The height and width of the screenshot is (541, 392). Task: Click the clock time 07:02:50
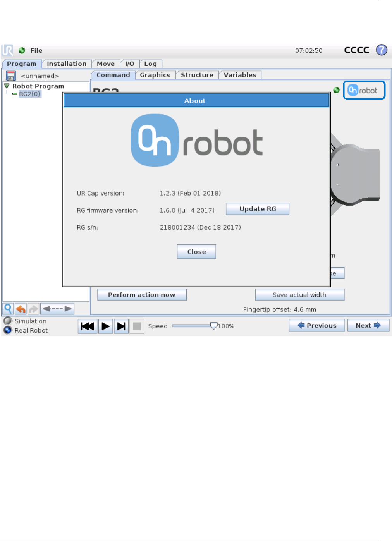tap(309, 50)
